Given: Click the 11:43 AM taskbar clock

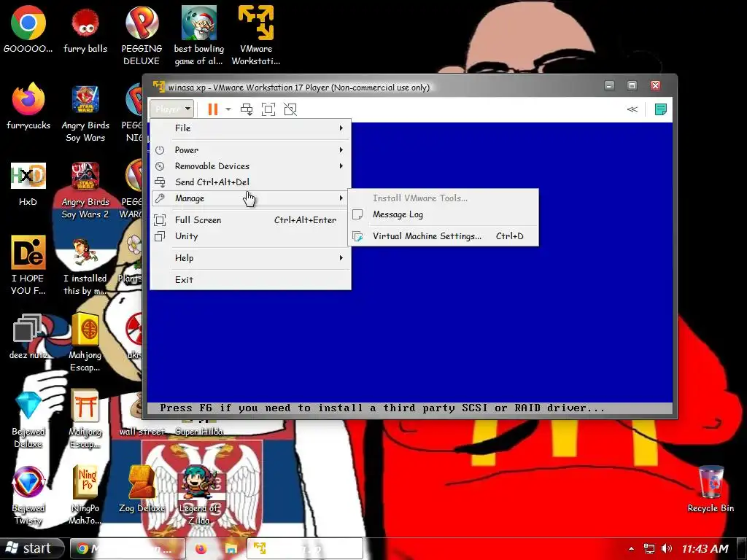Looking at the screenshot, I should pyautogui.click(x=705, y=549).
